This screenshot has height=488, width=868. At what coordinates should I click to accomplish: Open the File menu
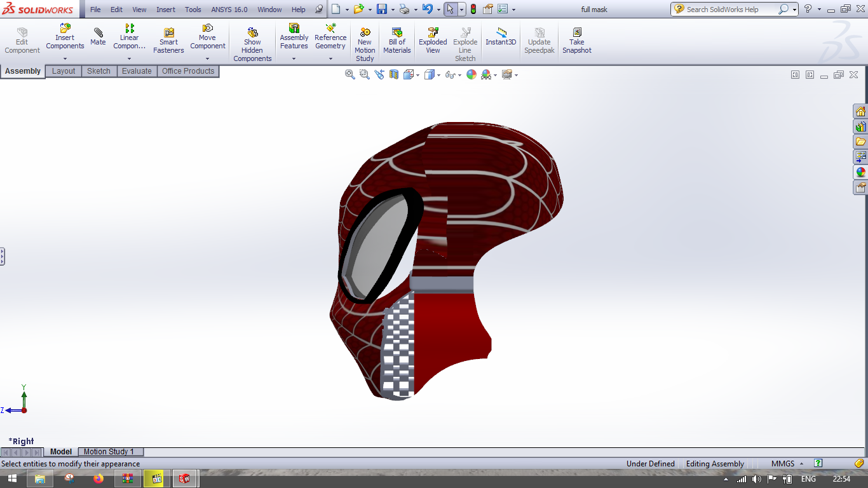click(x=95, y=10)
